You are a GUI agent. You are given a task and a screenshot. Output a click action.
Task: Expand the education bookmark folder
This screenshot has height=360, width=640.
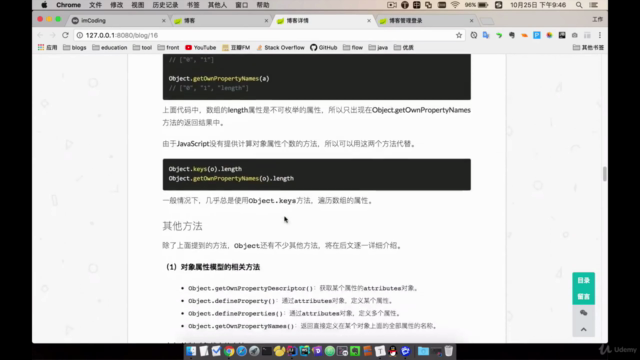click(109, 47)
